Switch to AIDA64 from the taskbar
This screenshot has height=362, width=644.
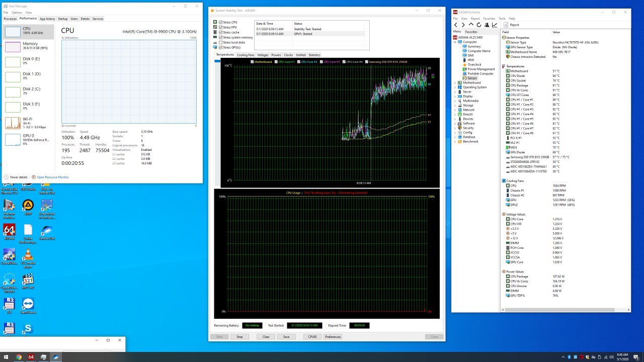31,357
